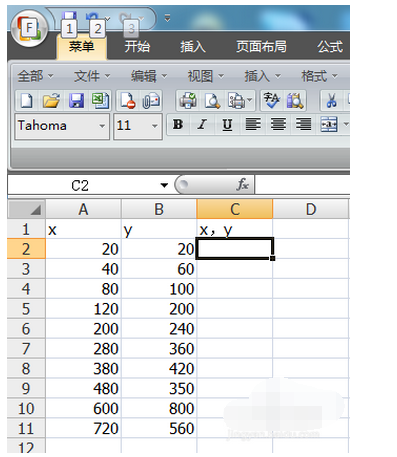Center align cell text
The image size is (397, 457).
click(x=278, y=125)
